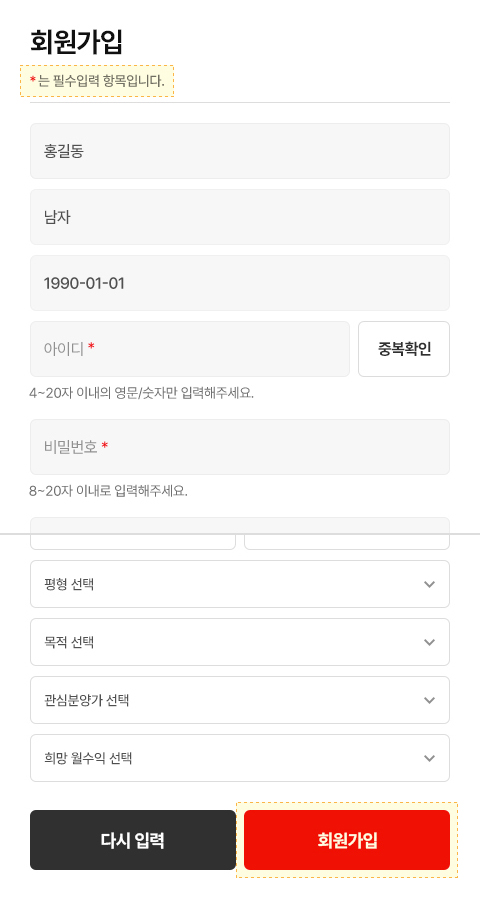Open the 평형 선택 dropdown
Image resolution: width=480 pixels, height=900 pixels.
pyautogui.click(x=240, y=584)
